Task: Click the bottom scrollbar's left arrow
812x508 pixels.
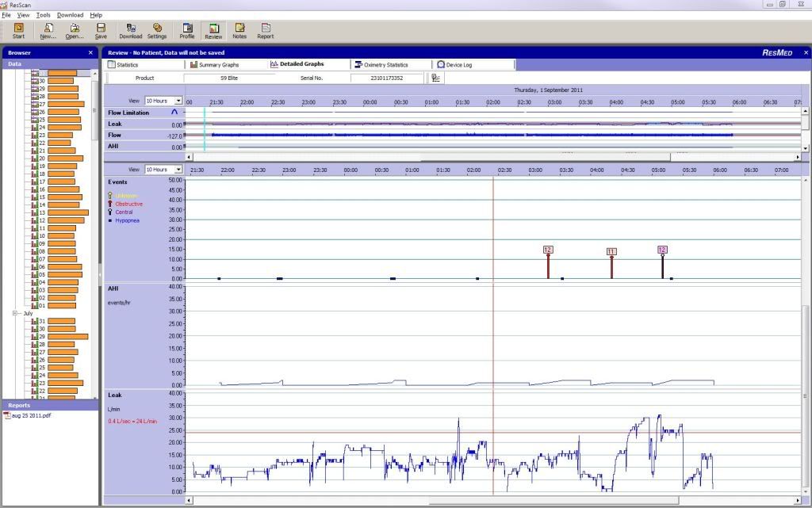Action: pyautogui.click(x=189, y=500)
